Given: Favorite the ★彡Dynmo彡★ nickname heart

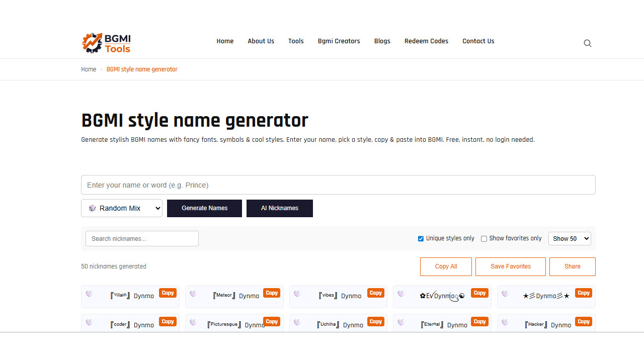Looking at the screenshot, I should (x=505, y=294).
